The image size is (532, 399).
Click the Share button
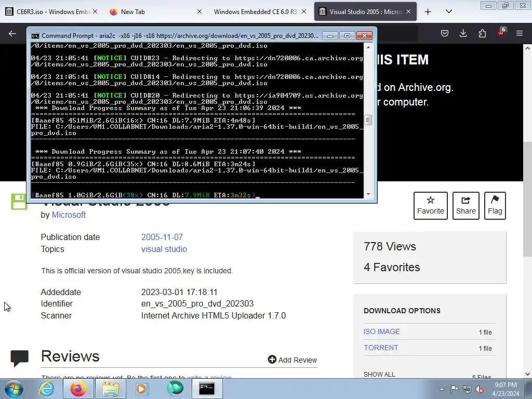[x=466, y=206]
